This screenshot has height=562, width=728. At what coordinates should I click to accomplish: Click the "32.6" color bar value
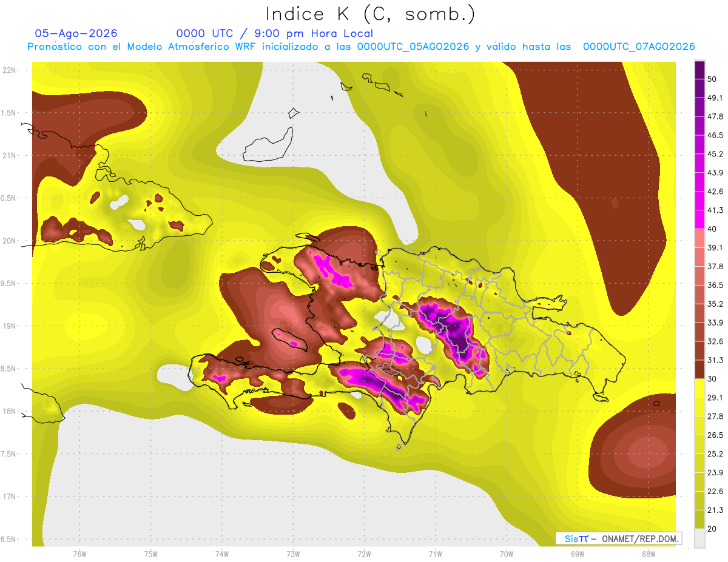pyautogui.click(x=715, y=341)
